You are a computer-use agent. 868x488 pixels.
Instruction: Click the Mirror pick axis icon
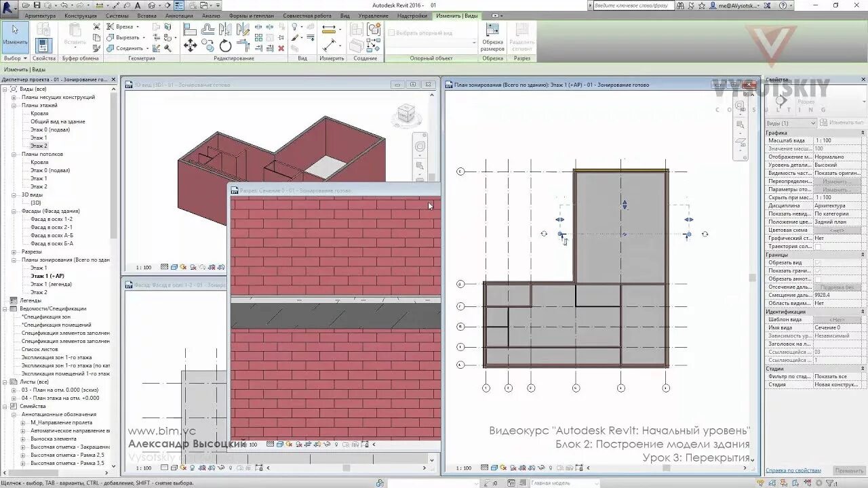(226, 29)
